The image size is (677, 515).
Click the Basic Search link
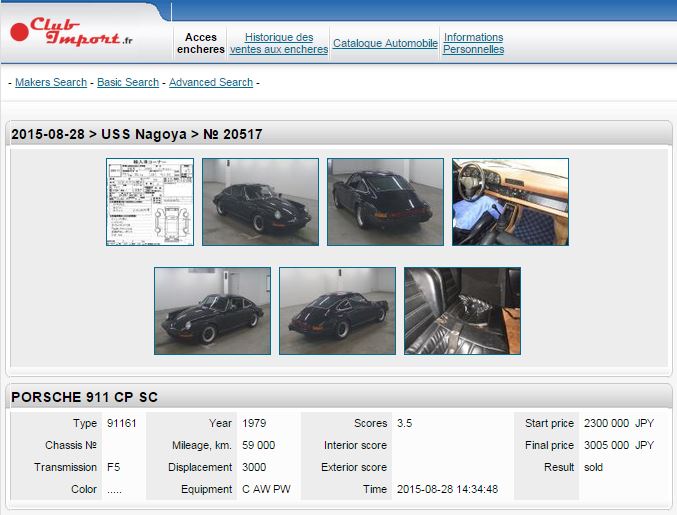point(128,82)
